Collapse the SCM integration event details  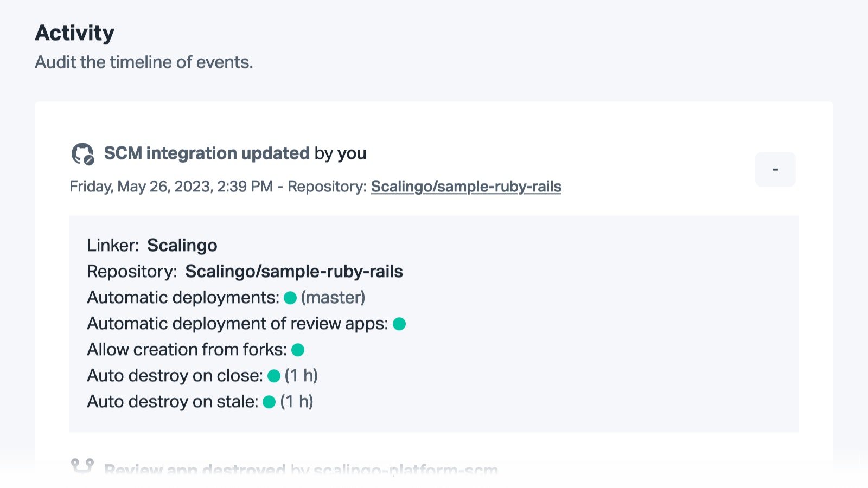pos(775,169)
